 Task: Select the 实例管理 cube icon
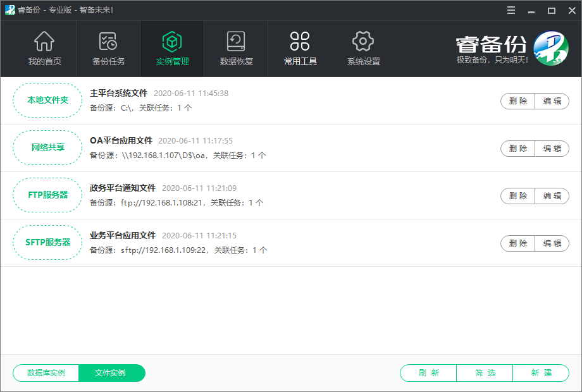[x=172, y=42]
